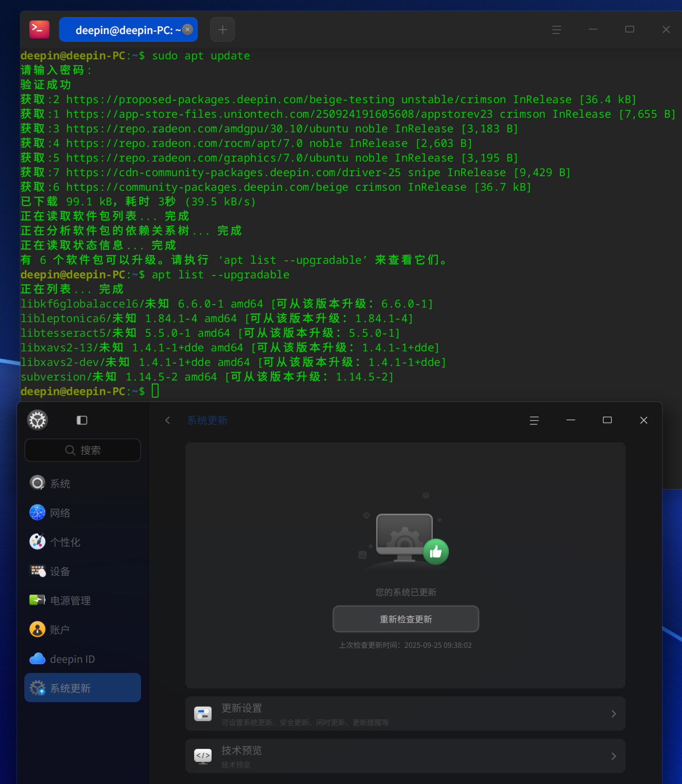Open Control Center settings gear icon
The image size is (682, 784).
(x=37, y=420)
